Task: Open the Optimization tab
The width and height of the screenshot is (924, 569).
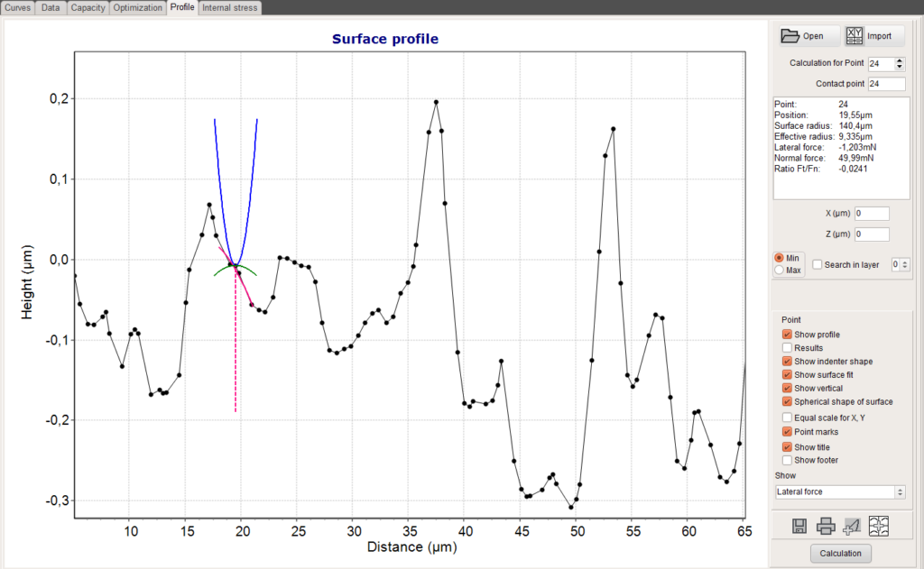Action: click(x=138, y=8)
